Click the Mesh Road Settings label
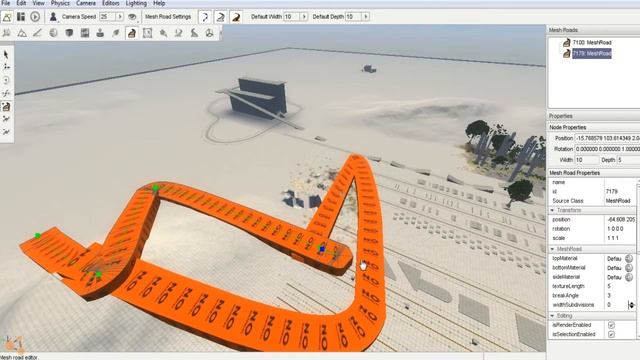Image resolution: width=640 pixels, height=360 pixels. pos(168,17)
